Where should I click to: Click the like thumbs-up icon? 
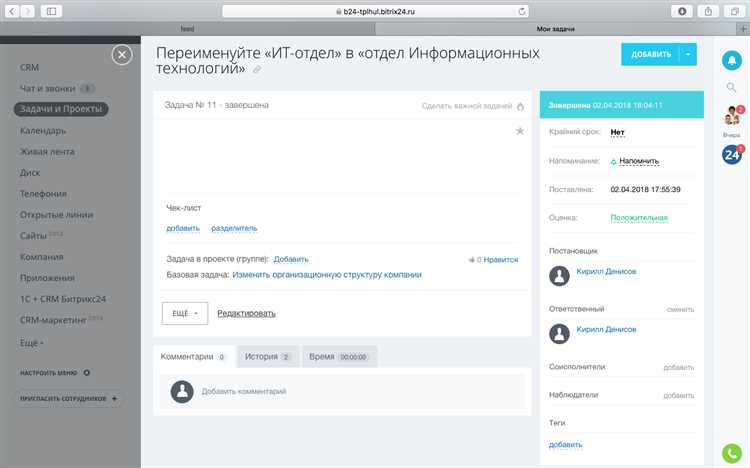tap(472, 260)
